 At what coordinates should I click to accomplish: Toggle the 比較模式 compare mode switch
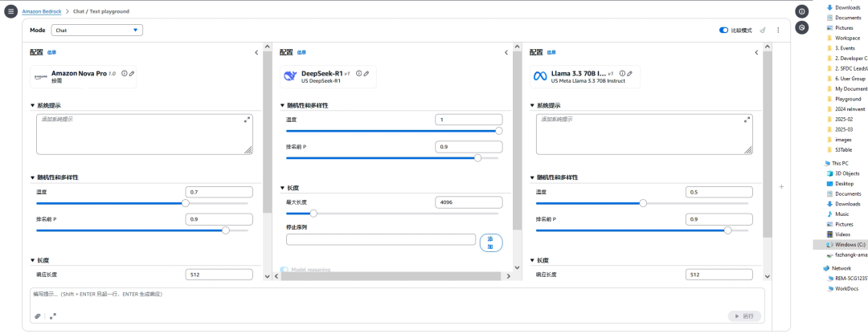(x=723, y=31)
